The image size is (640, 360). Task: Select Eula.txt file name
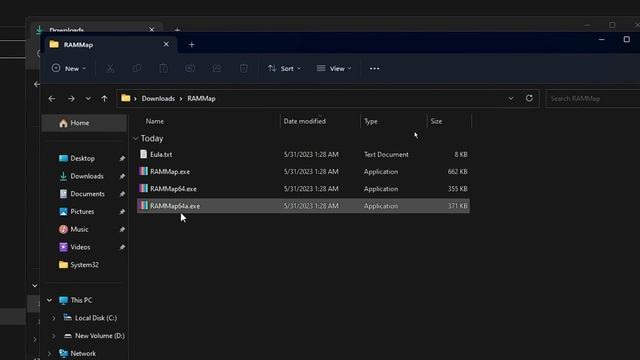click(x=161, y=154)
